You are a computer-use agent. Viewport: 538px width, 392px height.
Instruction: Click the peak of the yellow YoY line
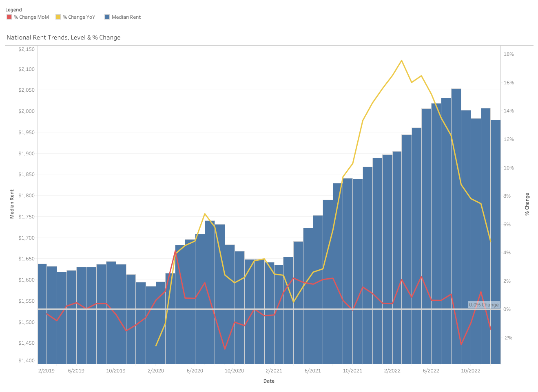pos(401,61)
